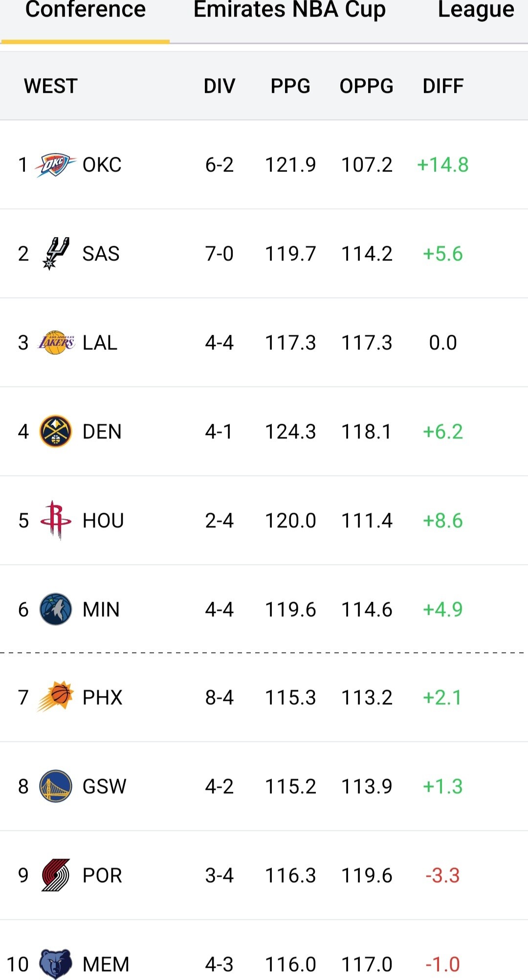
Task: Select the Conference tab
Action: tap(85, 11)
